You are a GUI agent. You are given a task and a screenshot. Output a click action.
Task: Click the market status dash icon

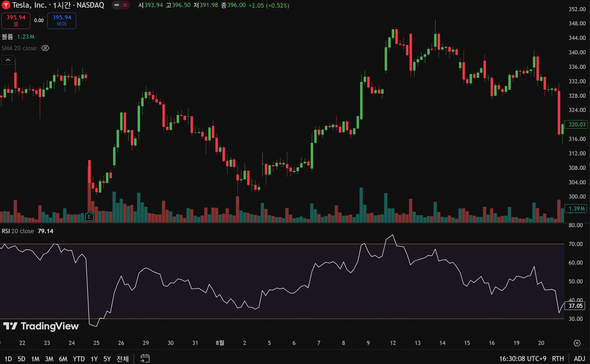(x=117, y=5)
